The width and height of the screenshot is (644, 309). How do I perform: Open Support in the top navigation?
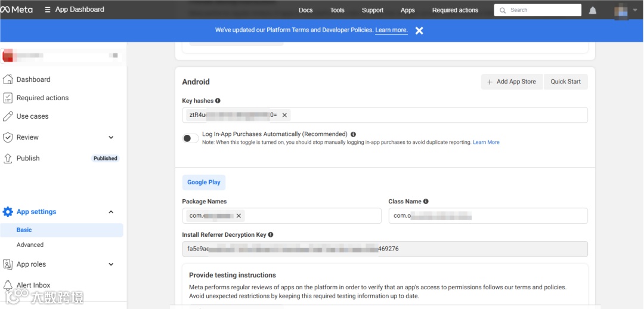coord(373,10)
